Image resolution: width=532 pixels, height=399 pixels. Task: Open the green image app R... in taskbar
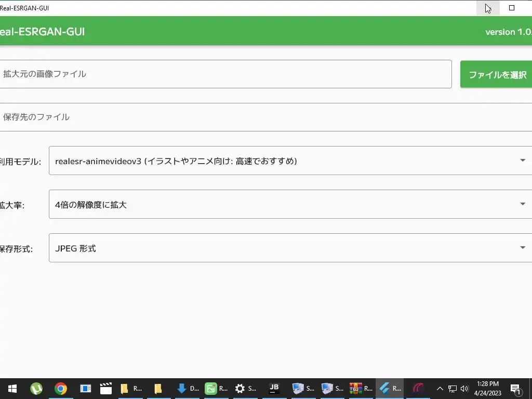(216, 389)
